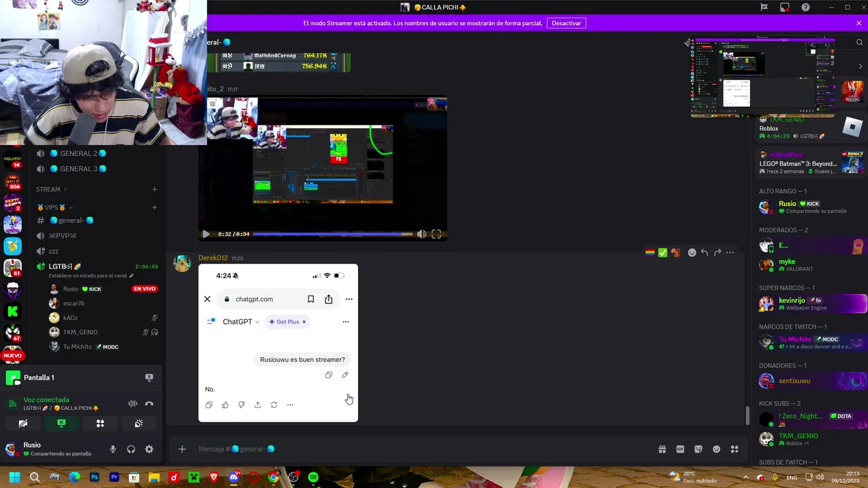Toggle noise suppression waveform icon
Image resolution: width=868 pixels, height=488 pixels.
pos(133,404)
